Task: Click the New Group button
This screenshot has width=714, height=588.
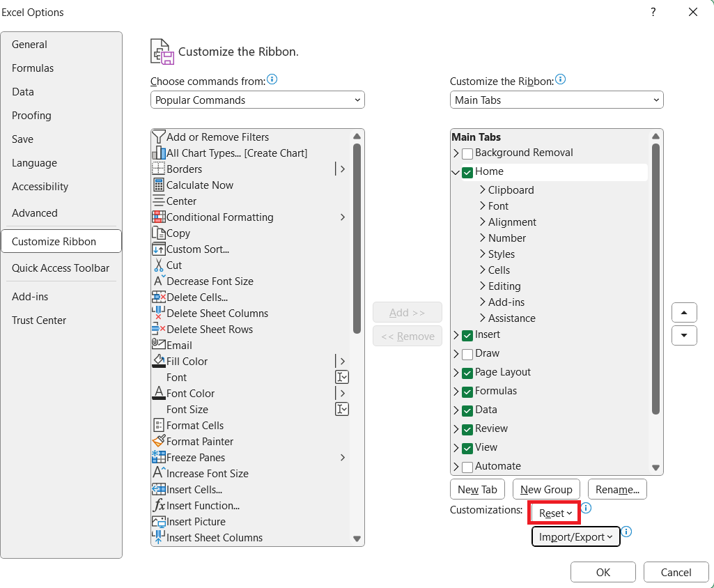Action: (x=546, y=489)
